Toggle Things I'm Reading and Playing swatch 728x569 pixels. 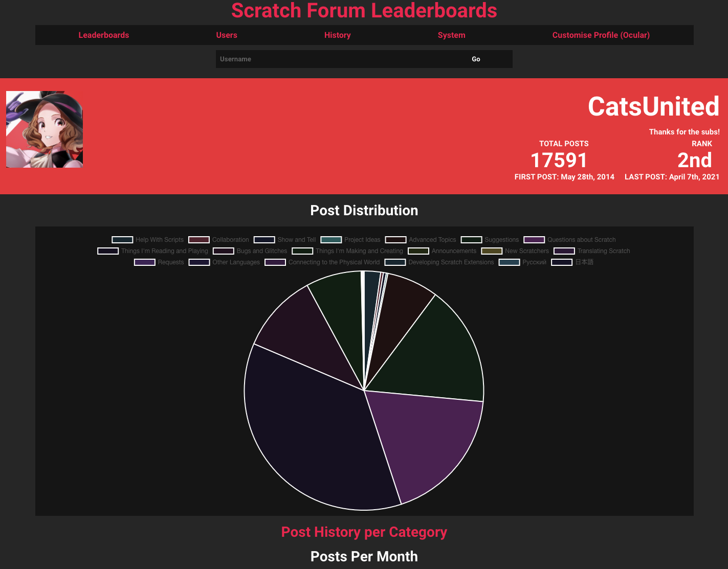click(x=108, y=251)
